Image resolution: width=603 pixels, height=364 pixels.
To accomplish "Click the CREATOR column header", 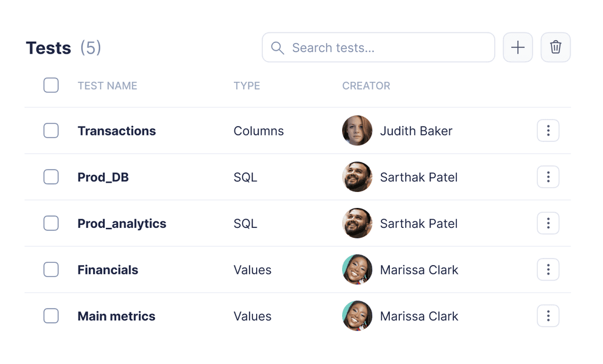I will point(366,86).
